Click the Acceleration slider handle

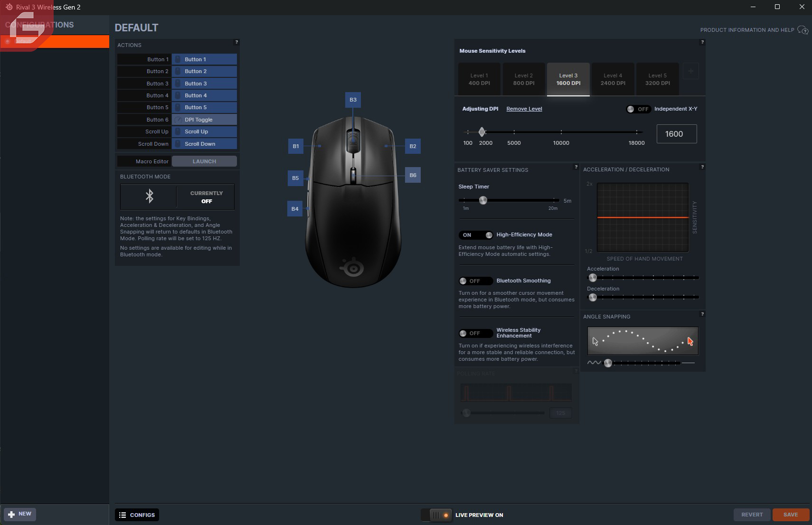[x=593, y=278]
